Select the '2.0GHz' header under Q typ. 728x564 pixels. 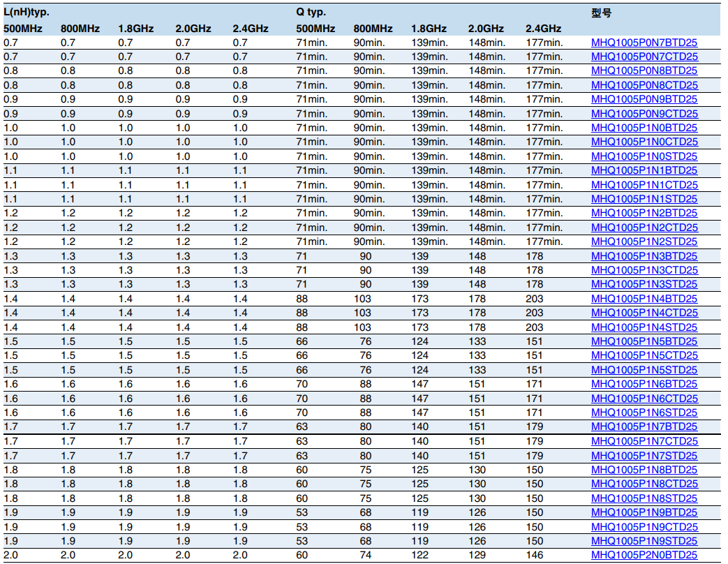click(x=486, y=29)
